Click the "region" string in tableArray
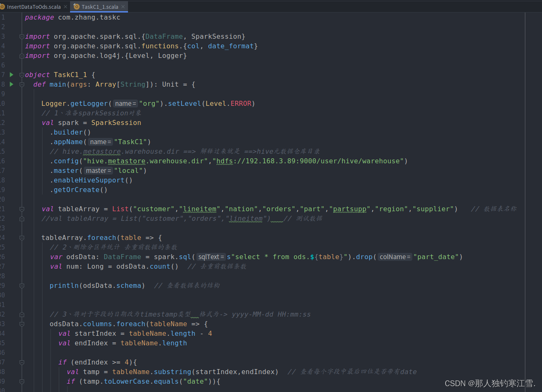Viewport: 542px width, 392px height. (x=391, y=209)
